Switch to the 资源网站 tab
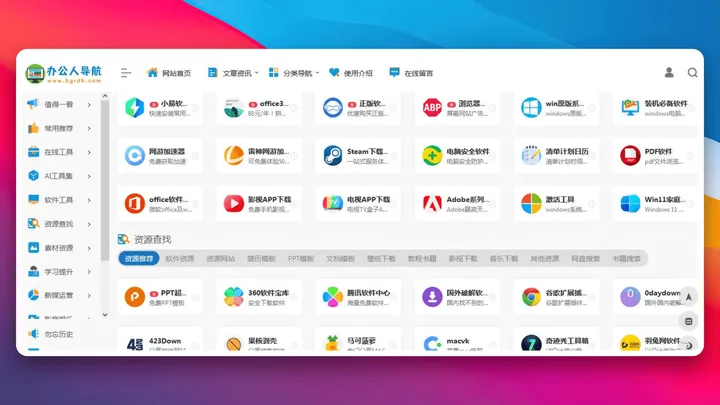Screen dimensions: 720x405 [x=220, y=259]
